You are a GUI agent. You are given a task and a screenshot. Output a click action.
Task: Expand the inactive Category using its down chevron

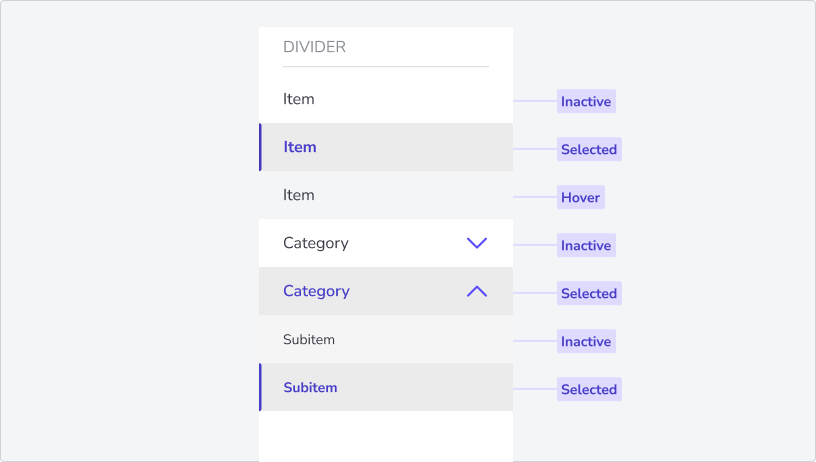pos(477,243)
